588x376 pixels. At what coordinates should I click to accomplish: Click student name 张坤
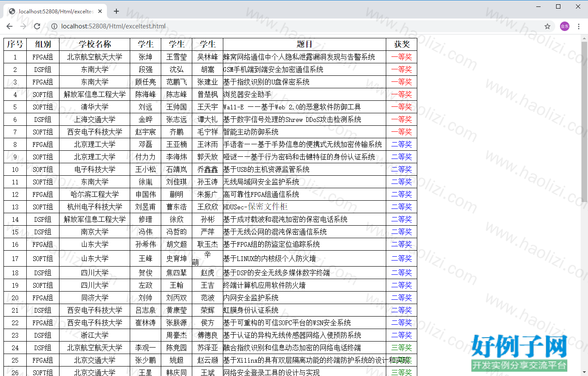146,57
